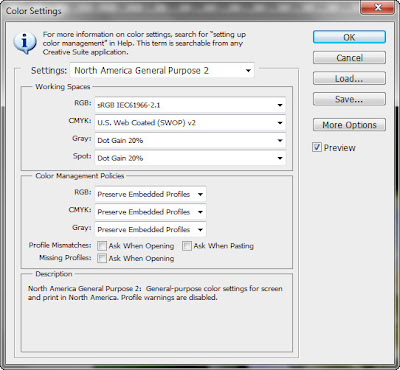Click the OK button
Image resolution: width=400 pixels, height=370 pixels.
point(349,37)
